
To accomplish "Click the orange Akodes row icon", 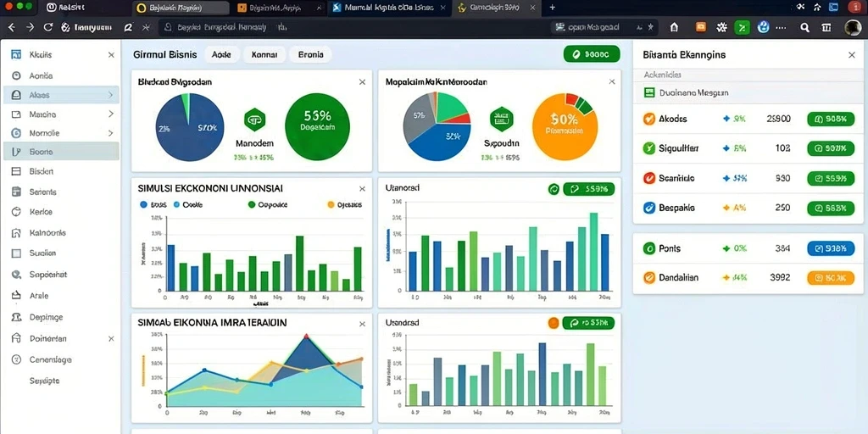I will click(649, 119).
